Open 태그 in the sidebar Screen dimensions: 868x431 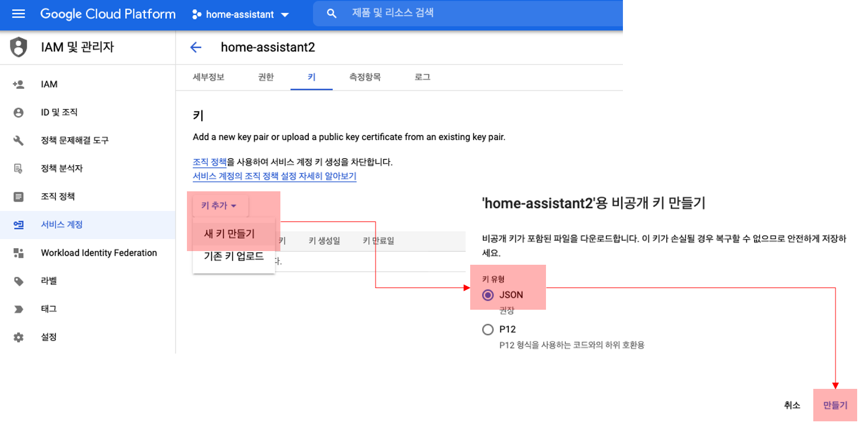88,309
